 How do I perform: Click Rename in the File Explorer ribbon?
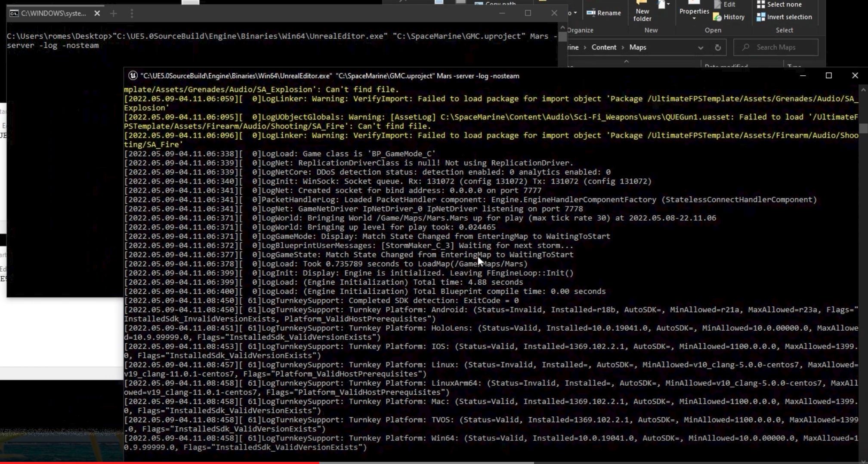coord(604,13)
